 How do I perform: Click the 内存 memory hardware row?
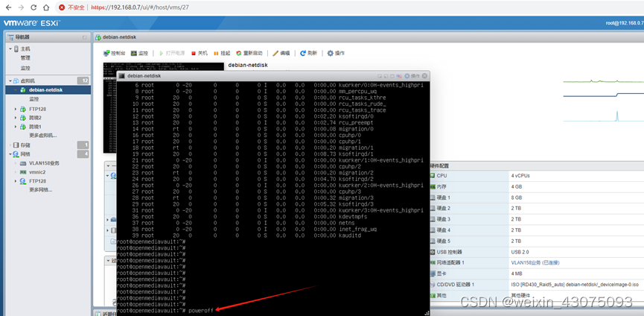(x=537, y=186)
